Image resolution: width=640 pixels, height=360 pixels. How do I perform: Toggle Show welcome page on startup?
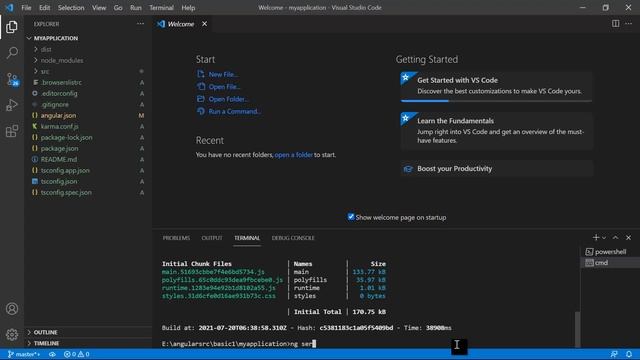[x=351, y=217]
